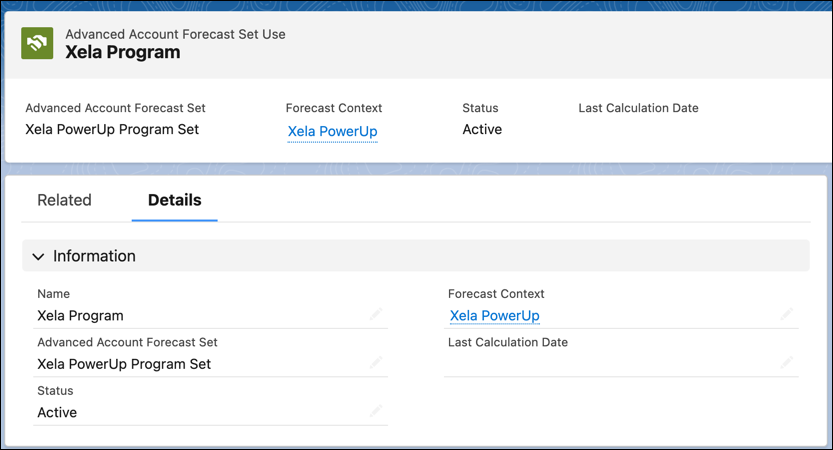Select the Details tab

point(174,200)
